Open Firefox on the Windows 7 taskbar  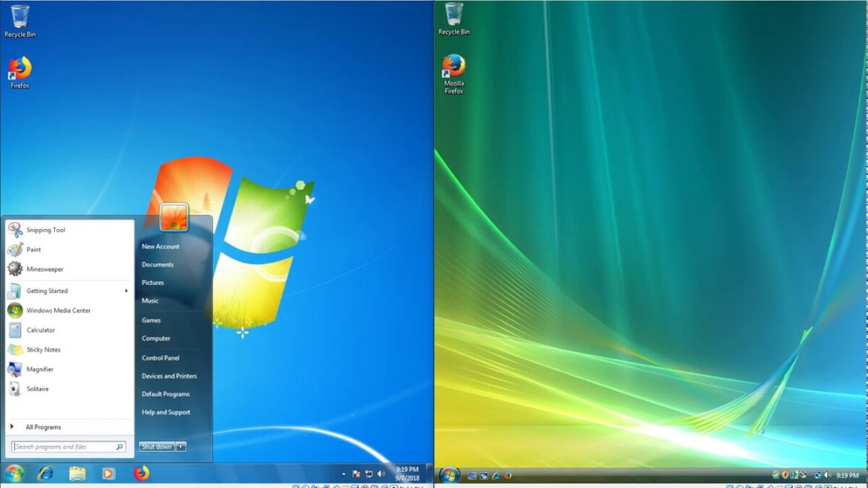coord(141,474)
